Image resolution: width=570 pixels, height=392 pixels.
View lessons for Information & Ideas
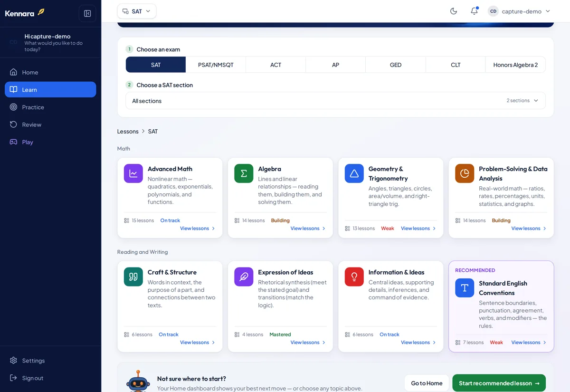[418, 343]
